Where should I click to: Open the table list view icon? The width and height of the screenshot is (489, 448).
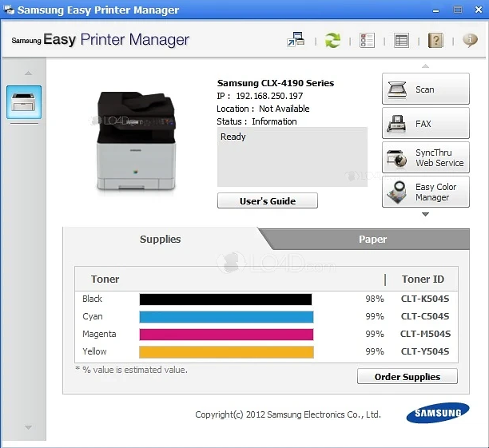pyautogui.click(x=401, y=40)
